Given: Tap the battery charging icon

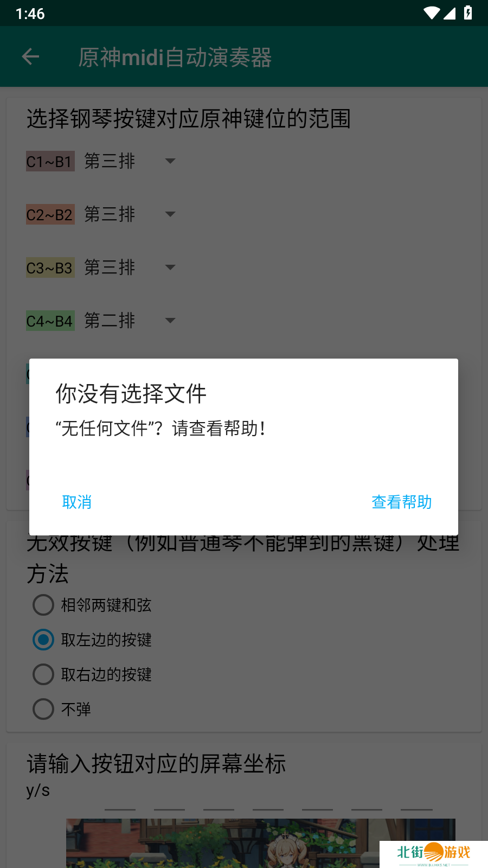Looking at the screenshot, I should [468, 13].
